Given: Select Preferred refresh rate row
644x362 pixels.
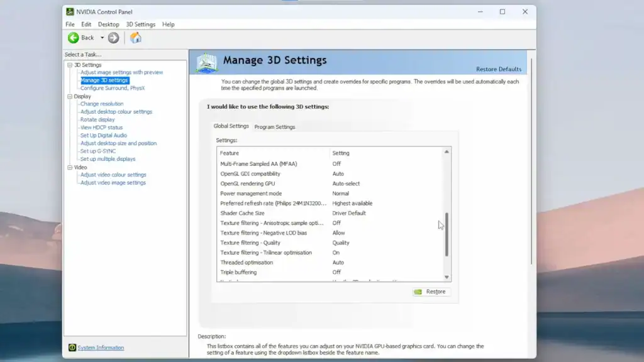Looking at the screenshot, I should (x=330, y=203).
